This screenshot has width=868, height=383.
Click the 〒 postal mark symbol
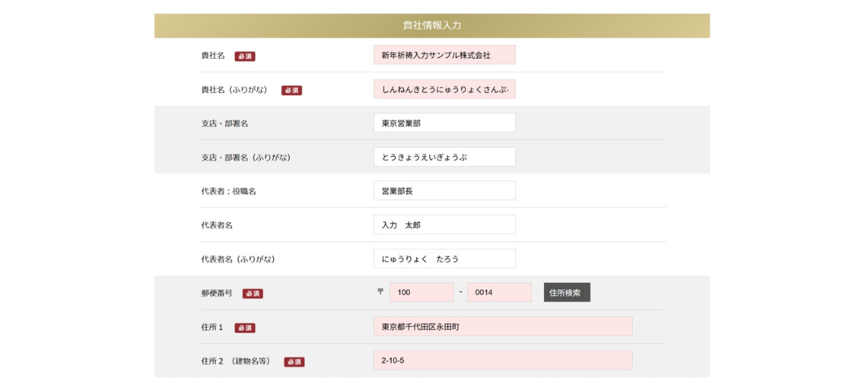coord(380,292)
